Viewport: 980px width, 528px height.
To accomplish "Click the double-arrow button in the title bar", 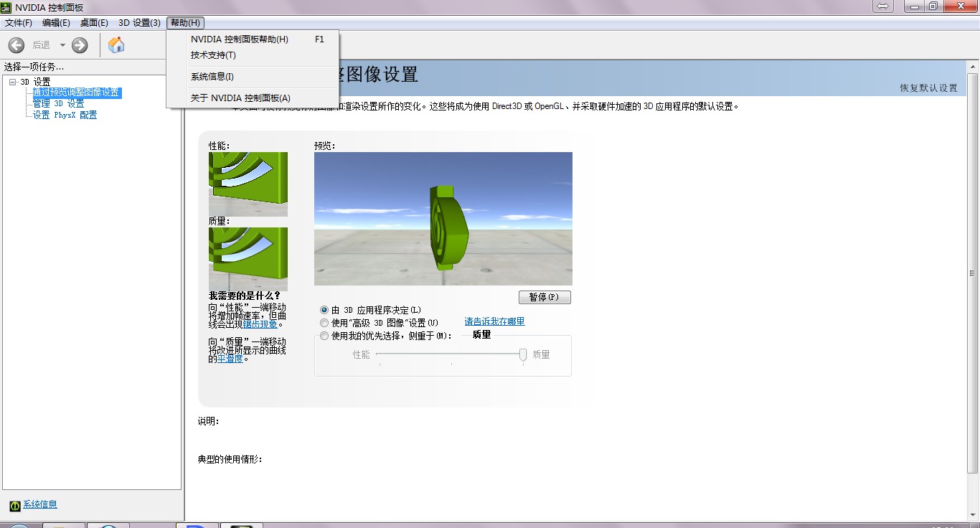I will click(882, 6).
